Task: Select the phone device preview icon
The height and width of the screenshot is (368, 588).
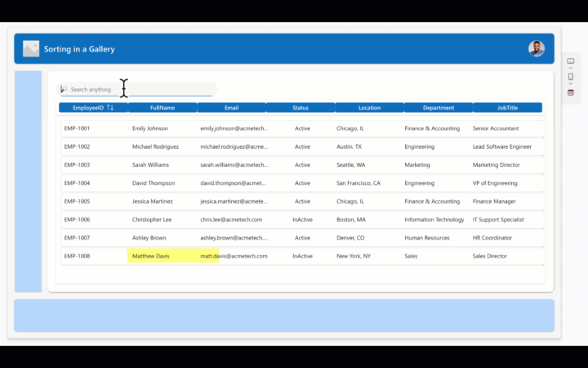Action: [x=570, y=77]
